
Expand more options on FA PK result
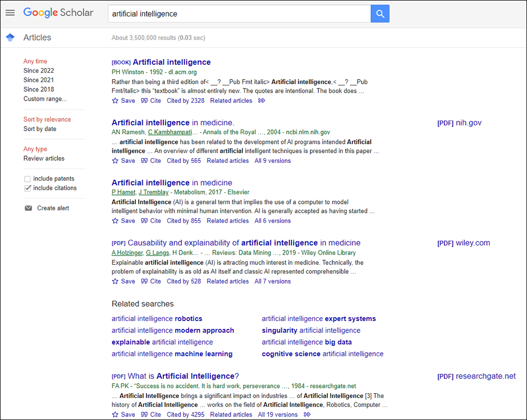(307, 415)
